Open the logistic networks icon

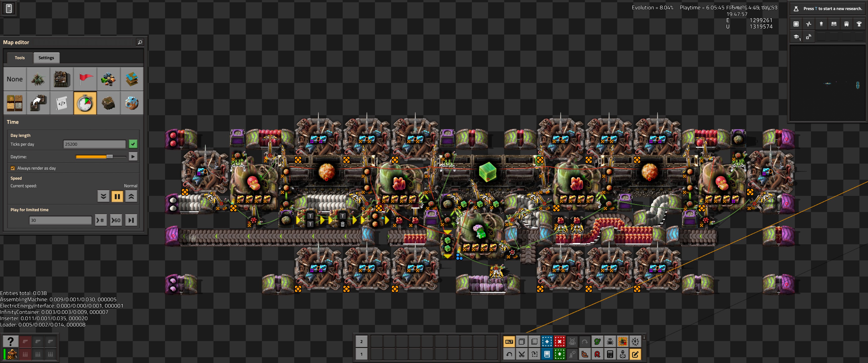809,37
